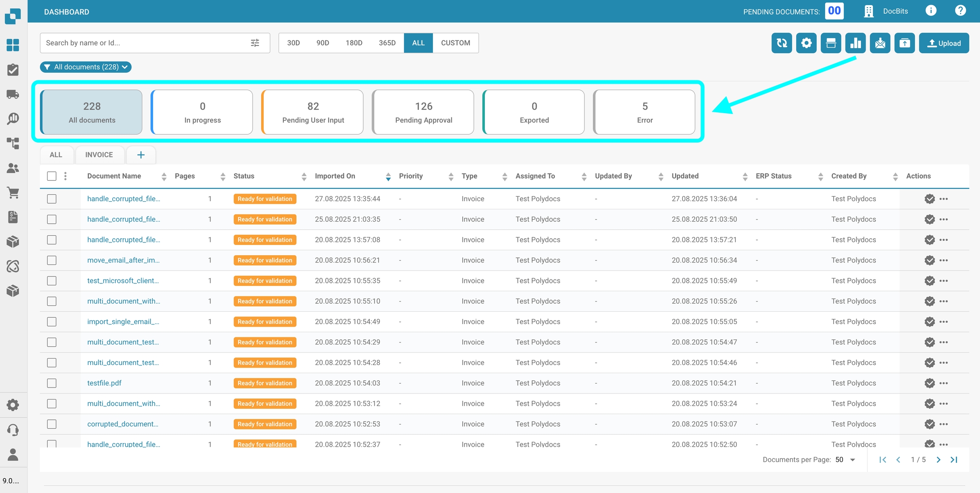The image size is (980, 493).
Task: Switch to the INVOICE tab
Action: point(99,155)
